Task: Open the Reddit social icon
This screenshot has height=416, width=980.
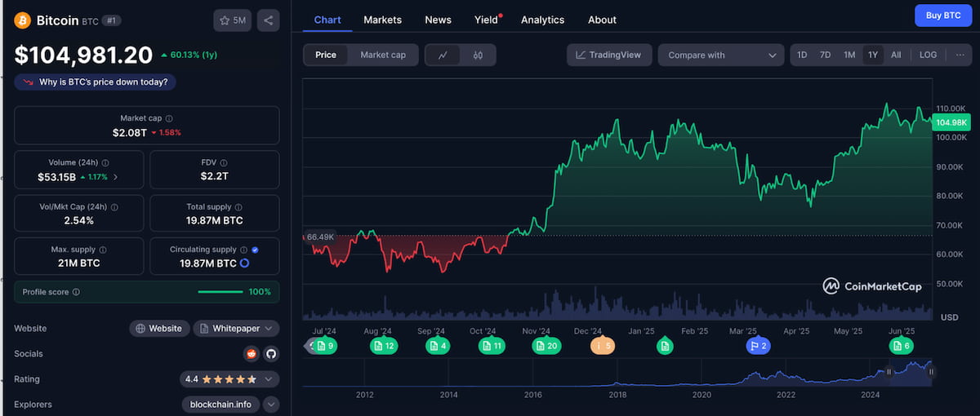Action: click(252, 354)
